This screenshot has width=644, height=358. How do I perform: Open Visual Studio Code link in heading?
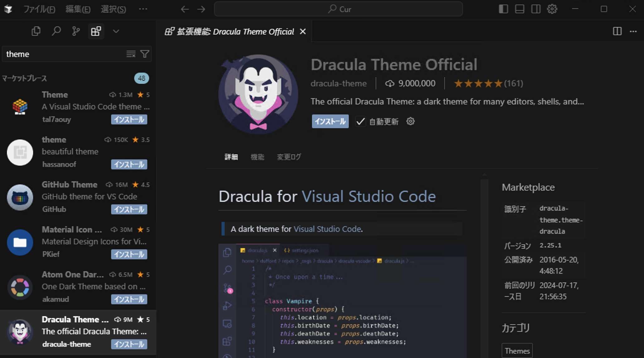click(368, 196)
